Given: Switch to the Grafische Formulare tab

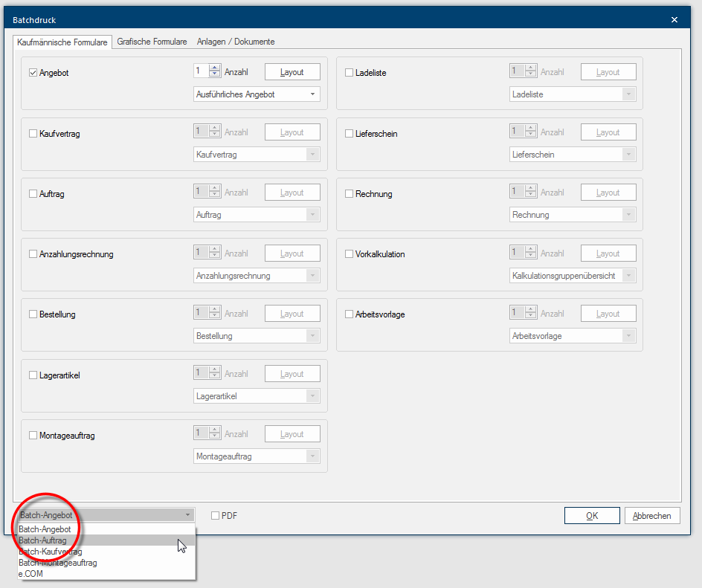Looking at the screenshot, I should point(152,42).
